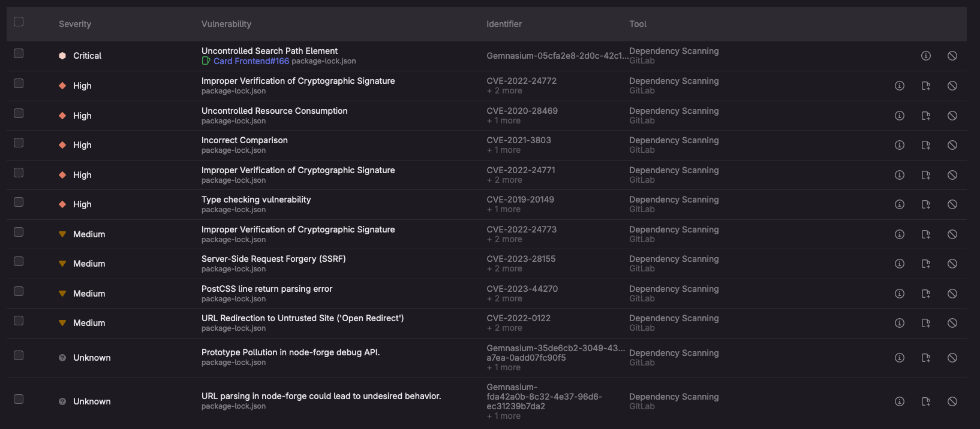This screenshot has height=429, width=980.
Task: Select checkbox for PostCSS line return parsing error
Action: click(x=19, y=291)
